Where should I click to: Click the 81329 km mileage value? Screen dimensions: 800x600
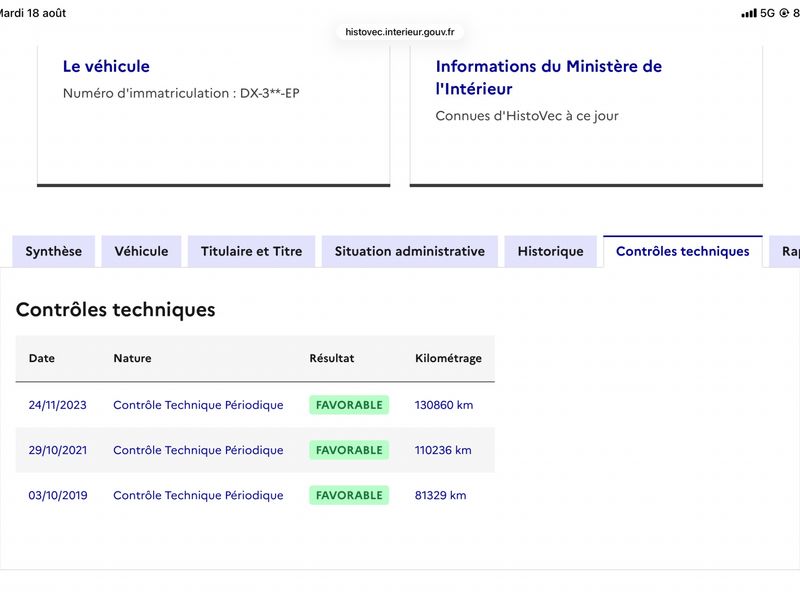point(440,495)
